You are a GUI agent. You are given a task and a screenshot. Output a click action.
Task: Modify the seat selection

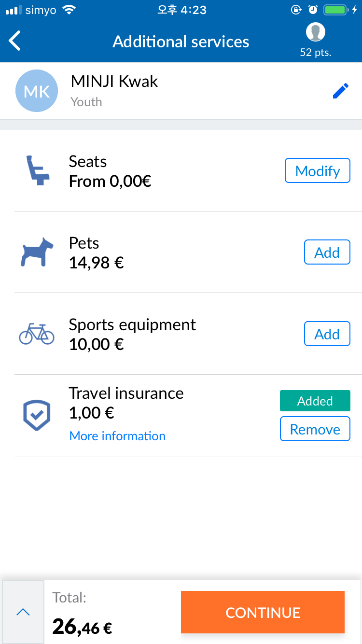click(318, 170)
